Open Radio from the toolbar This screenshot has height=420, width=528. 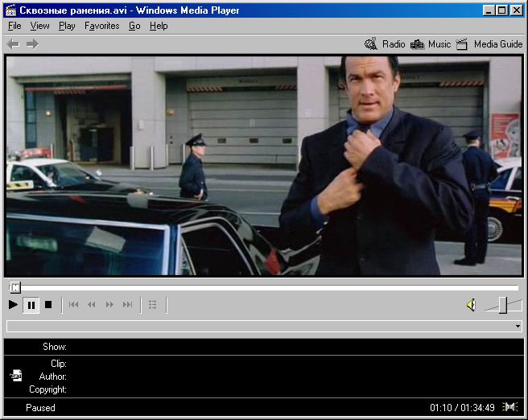pos(385,44)
